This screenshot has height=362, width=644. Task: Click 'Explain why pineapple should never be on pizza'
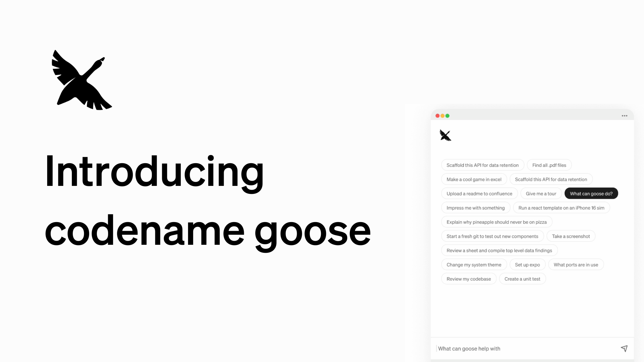tap(496, 222)
